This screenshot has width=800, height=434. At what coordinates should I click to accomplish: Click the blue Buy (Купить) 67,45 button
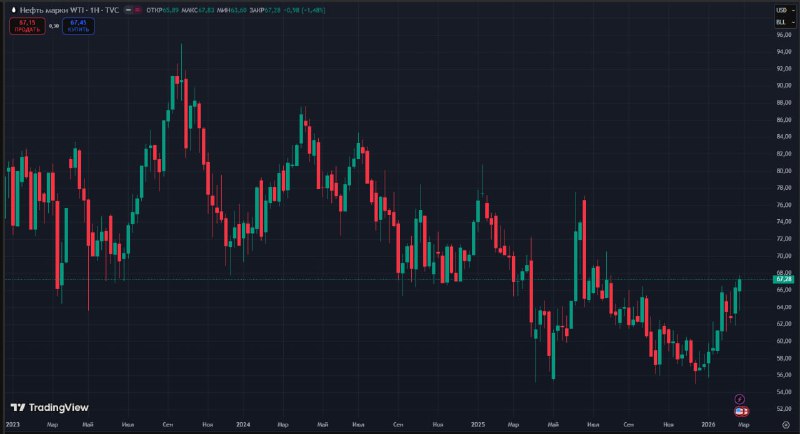click(x=77, y=25)
